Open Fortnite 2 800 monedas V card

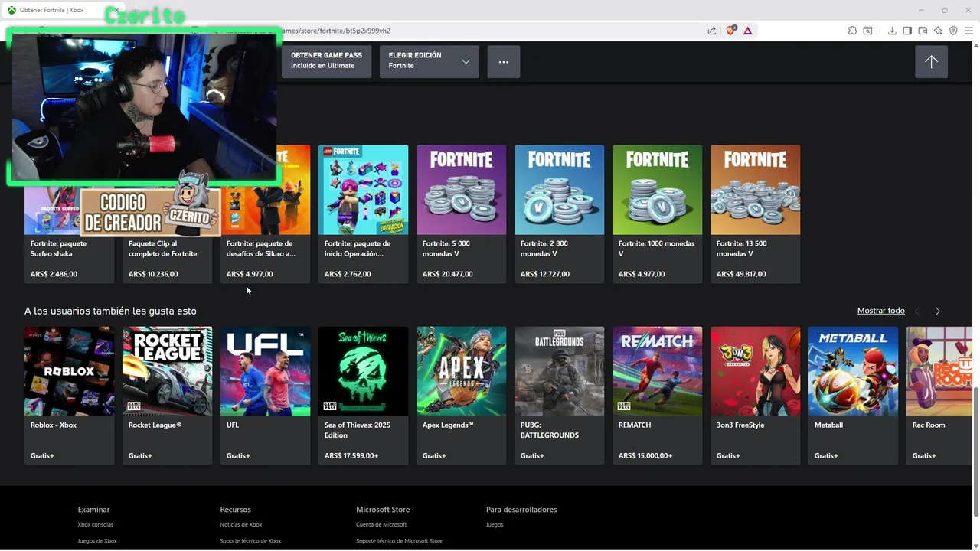[559, 214]
